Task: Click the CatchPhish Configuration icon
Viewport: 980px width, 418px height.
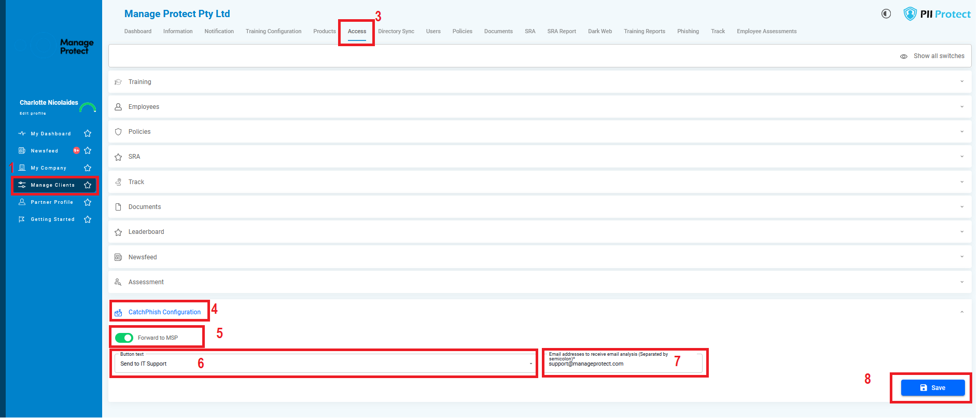Action: click(x=118, y=312)
